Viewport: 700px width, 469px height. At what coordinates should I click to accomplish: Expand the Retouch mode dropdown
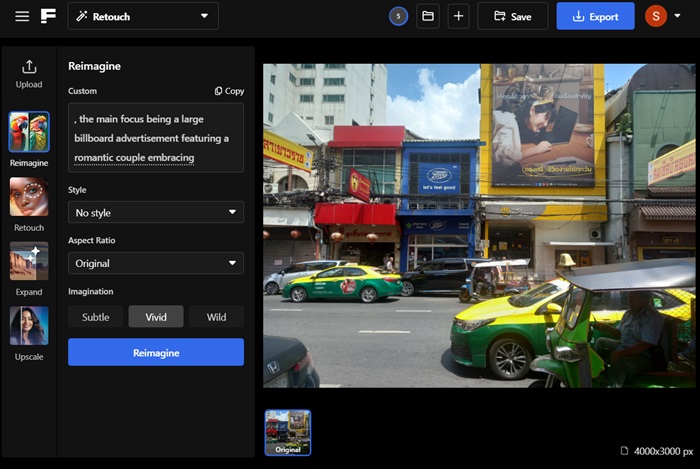(x=143, y=17)
